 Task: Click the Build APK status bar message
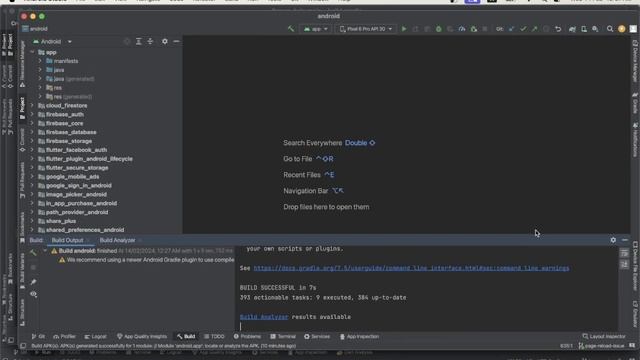click(x=164, y=346)
